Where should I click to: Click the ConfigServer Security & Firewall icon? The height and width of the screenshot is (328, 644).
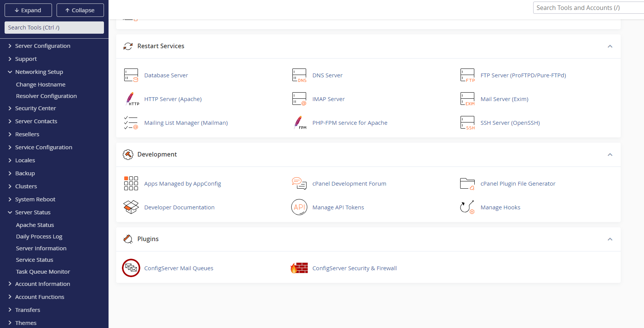click(299, 268)
